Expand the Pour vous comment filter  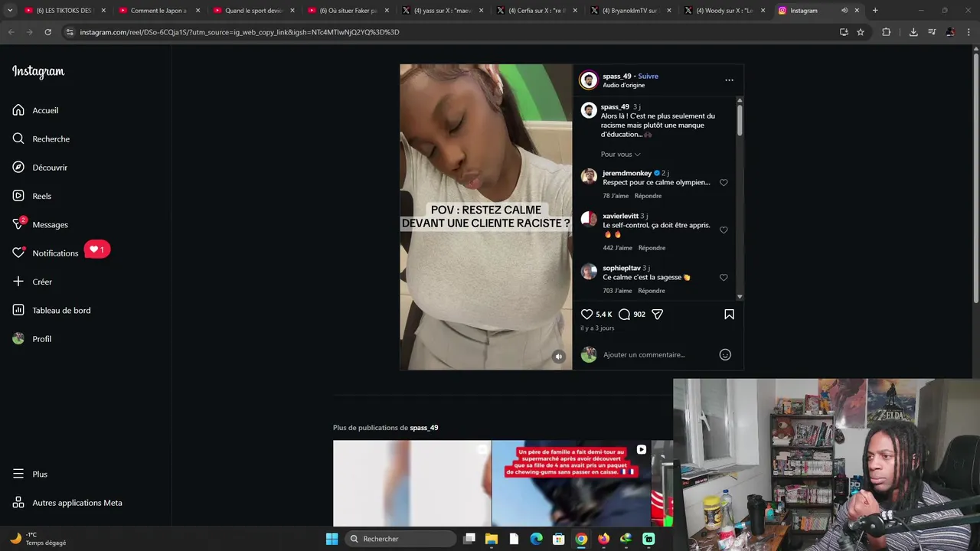pyautogui.click(x=620, y=155)
